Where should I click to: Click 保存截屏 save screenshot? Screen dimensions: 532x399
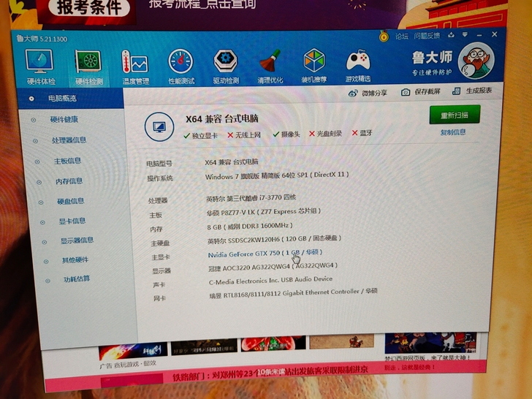click(421, 91)
